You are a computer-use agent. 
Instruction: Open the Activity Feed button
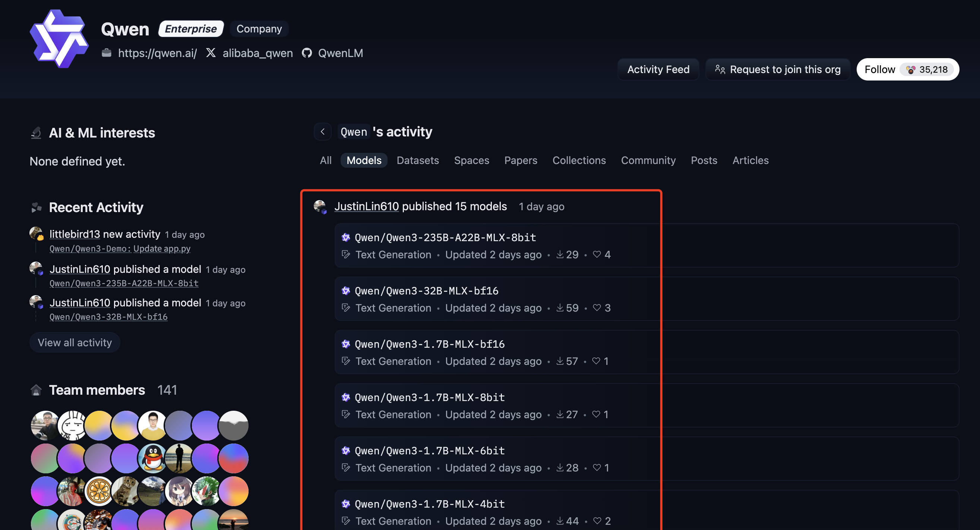click(658, 69)
